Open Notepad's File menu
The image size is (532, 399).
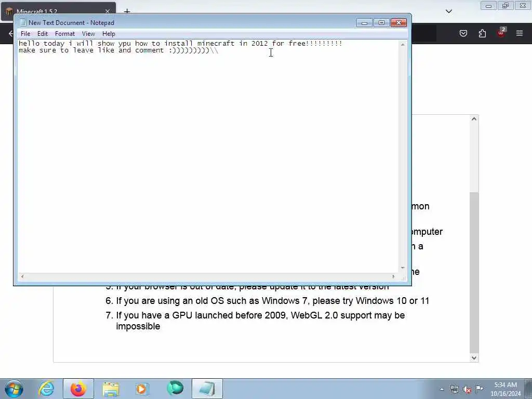point(25,34)
